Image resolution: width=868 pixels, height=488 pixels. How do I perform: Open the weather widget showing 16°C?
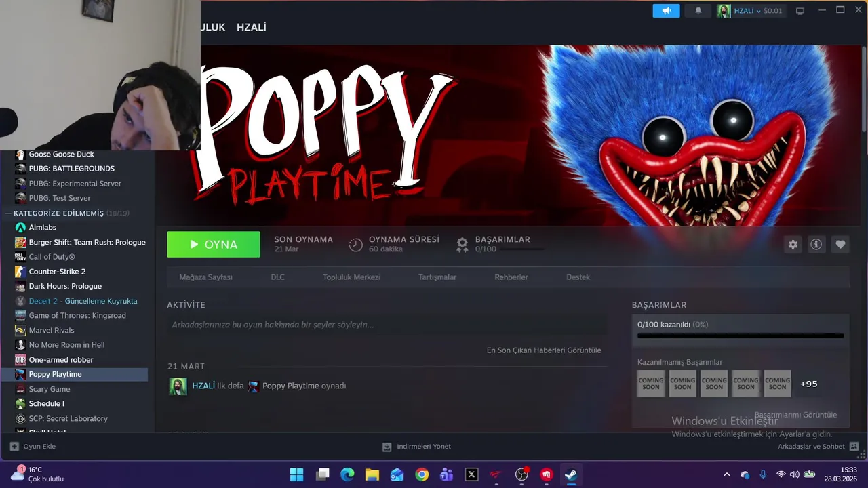pos(37,474)
